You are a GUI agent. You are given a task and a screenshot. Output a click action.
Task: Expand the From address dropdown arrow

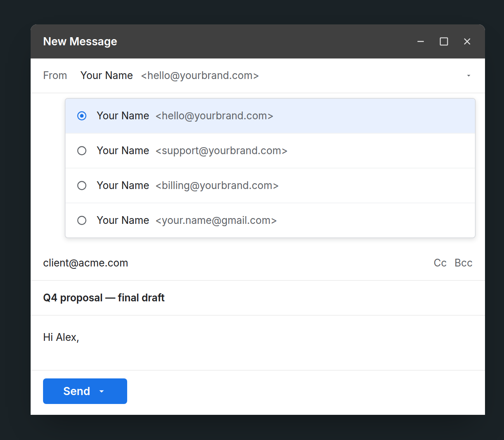pyautogui.click(x=469, y=76)
